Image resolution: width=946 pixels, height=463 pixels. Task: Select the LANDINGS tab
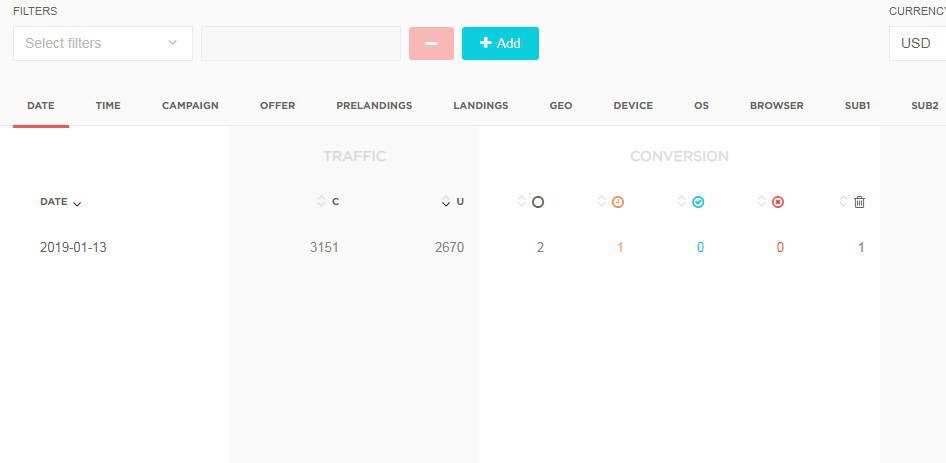click(481, 106)
